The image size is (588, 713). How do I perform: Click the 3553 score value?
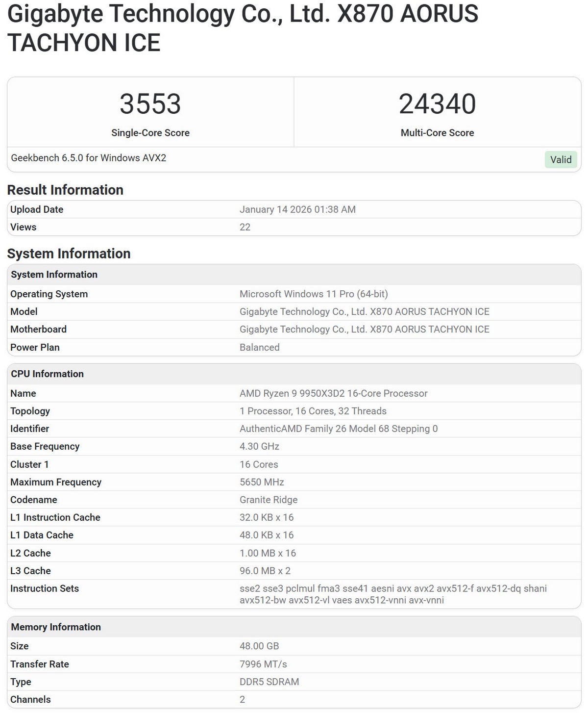[150, 103]
